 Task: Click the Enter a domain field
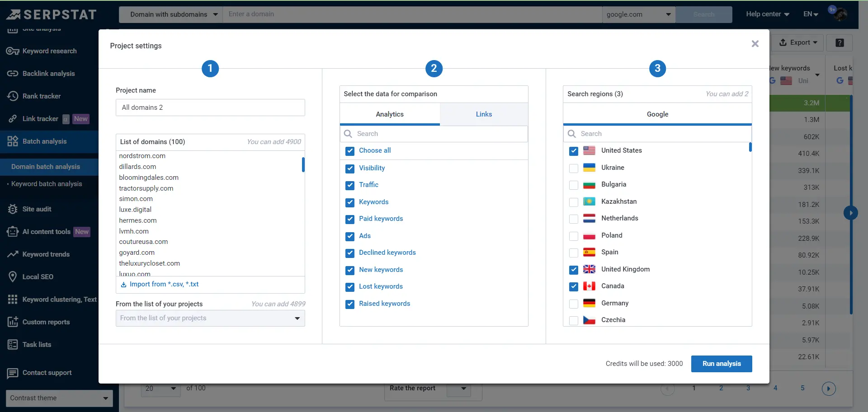(x=412, y=14)
